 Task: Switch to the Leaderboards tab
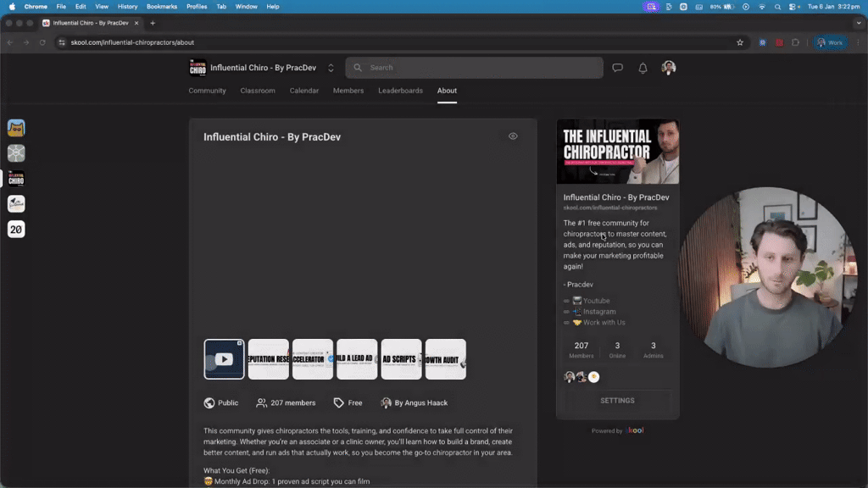click(400, 91)
